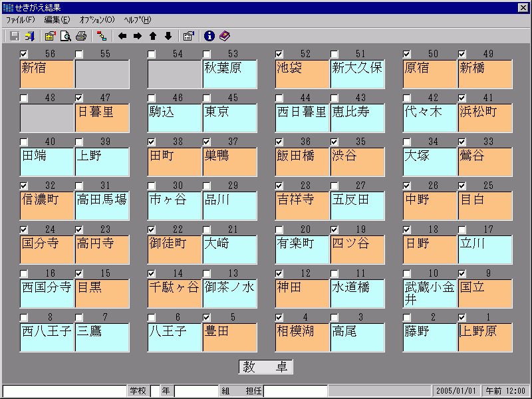The width and height of the screenshot is (532, 399).
Task: Click the left arrow toolbar button
Action: [122, 36]
